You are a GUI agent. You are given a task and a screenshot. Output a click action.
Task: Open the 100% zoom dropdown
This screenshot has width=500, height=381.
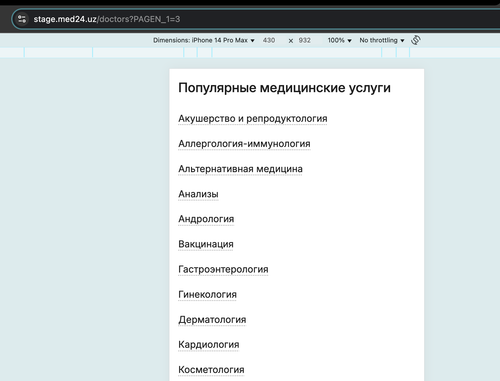click(x=339, y=40)
